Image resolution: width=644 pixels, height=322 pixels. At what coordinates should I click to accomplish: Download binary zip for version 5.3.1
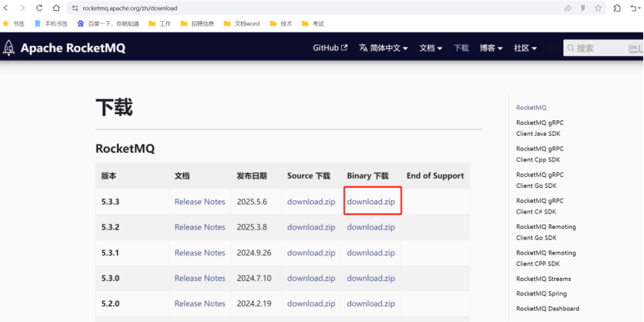(x=371, y=252)
